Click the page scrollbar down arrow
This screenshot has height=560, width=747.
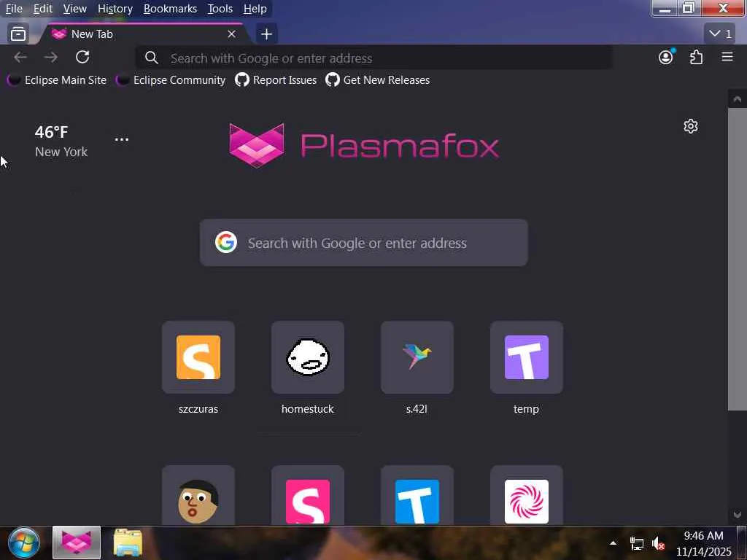pyautogui.click(x=737, y=515)
